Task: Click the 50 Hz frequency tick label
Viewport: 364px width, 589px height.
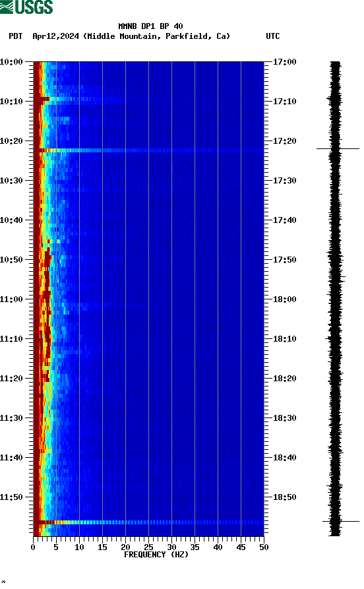Action: point(264,547)
